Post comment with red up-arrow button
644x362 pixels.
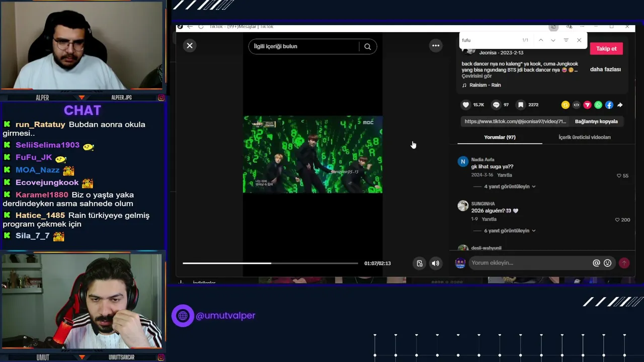pos(624,263)
